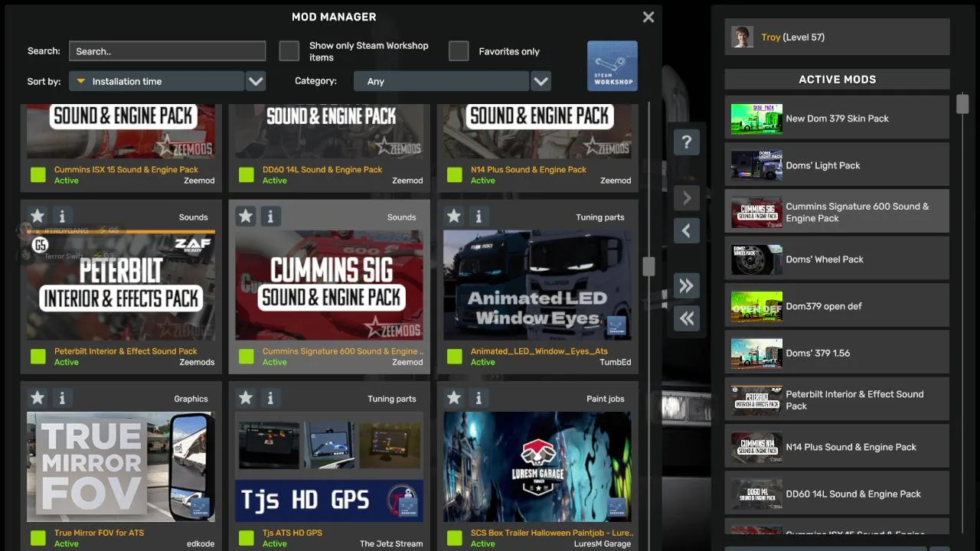Open True Mirror FOV thumbnail

point(121,467)
